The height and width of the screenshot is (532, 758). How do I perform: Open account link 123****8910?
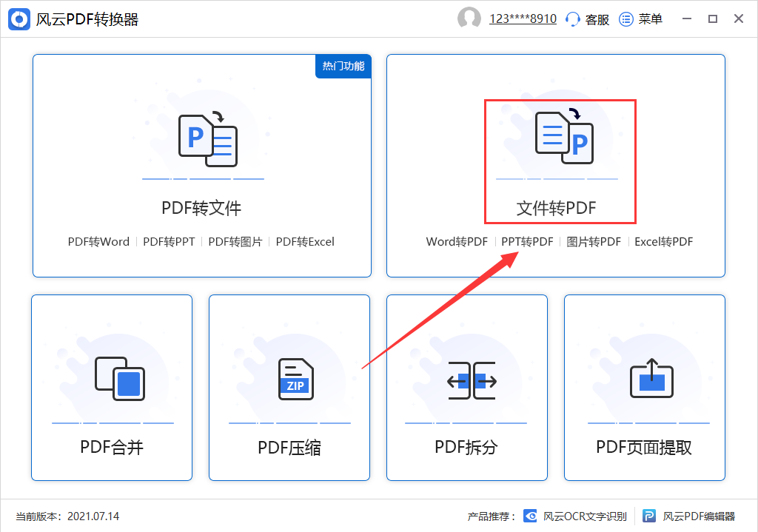[x=523, y=18]
